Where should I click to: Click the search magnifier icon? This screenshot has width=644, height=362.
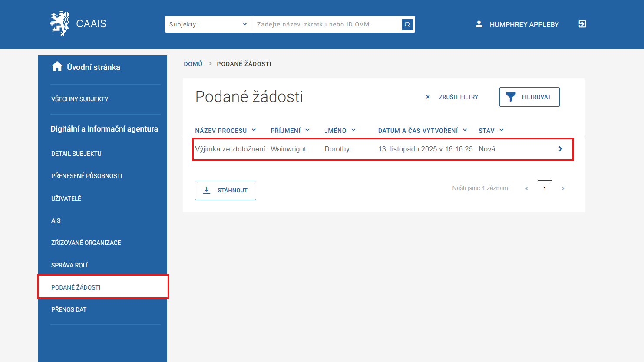coord(407,24)
